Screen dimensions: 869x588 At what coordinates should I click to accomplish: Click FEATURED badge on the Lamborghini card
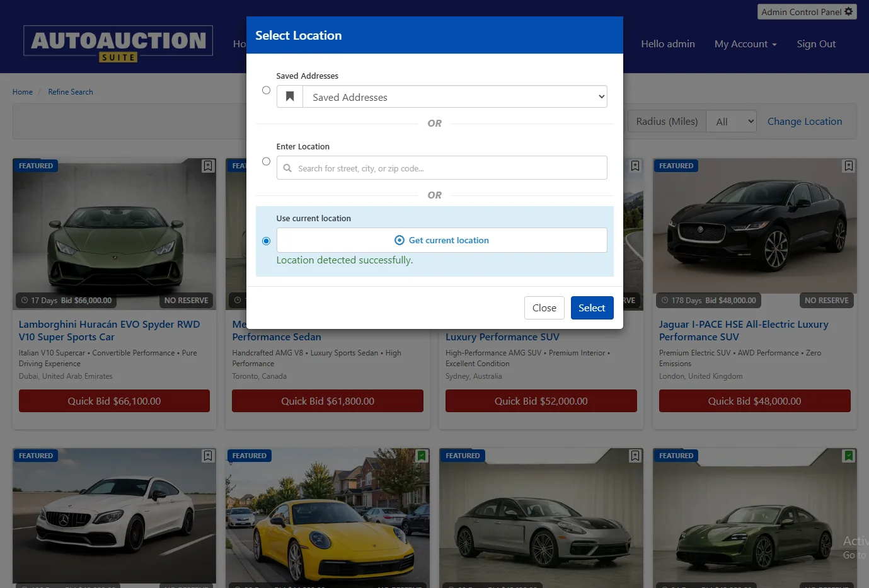pos(36,166)
